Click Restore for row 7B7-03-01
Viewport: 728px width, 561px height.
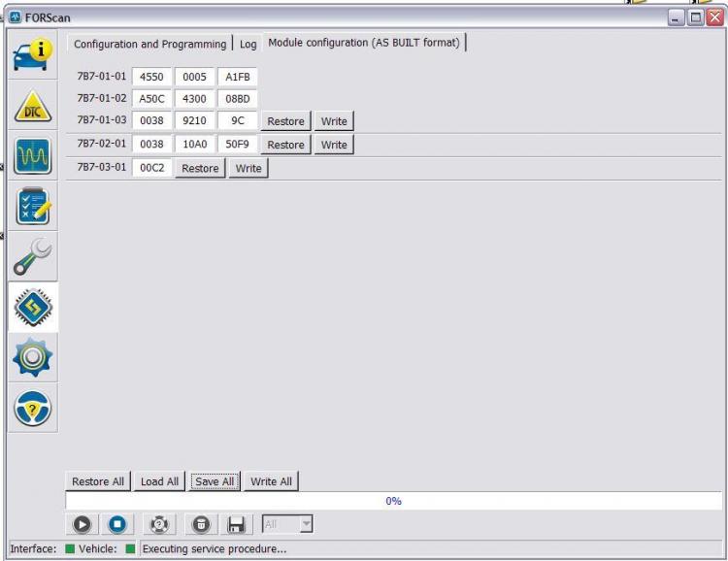point(200,168)
